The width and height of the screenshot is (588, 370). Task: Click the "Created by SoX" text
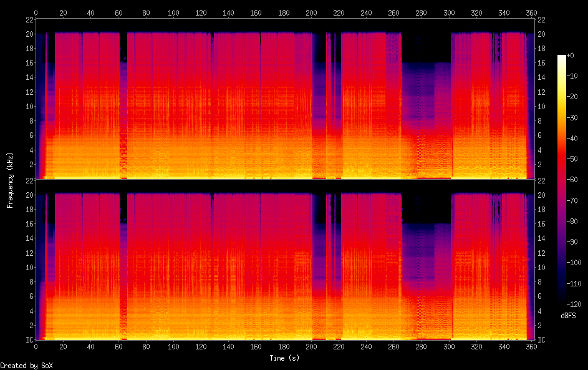pyautogui.click(x=26, y=366)
